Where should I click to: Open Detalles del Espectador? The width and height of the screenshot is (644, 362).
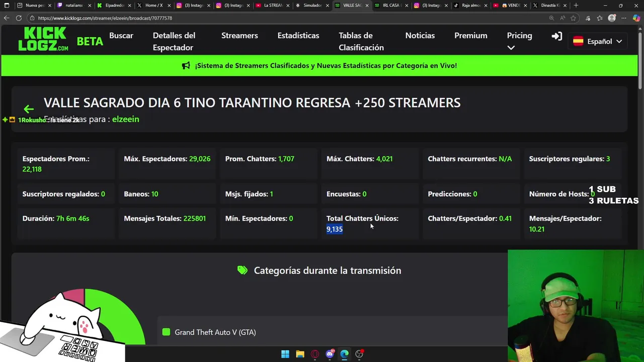tap(174, 41)
